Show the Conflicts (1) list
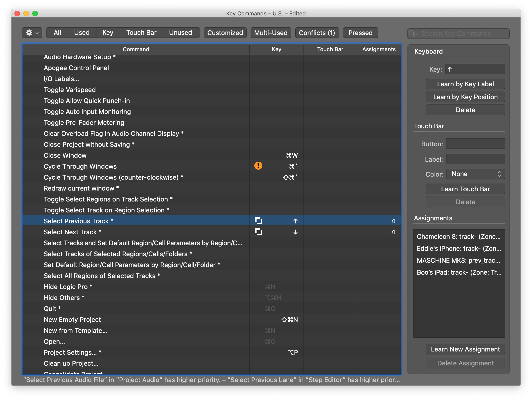This screenshot has height=399, width=532. pyautogui.click(x=317, y=33)
